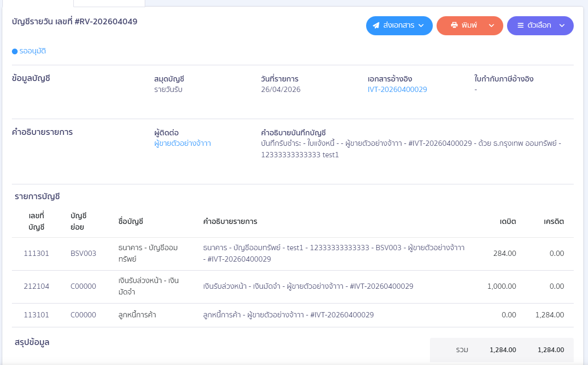
Task: Switch to the second blank tab
Action: (110, 3)
